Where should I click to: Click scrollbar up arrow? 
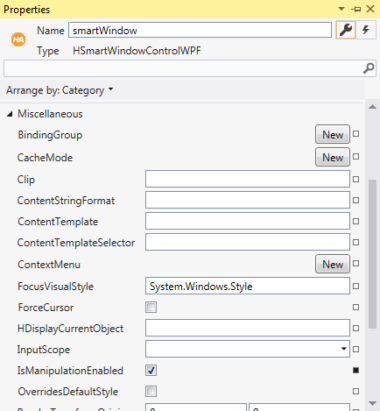tap(372, 107)
